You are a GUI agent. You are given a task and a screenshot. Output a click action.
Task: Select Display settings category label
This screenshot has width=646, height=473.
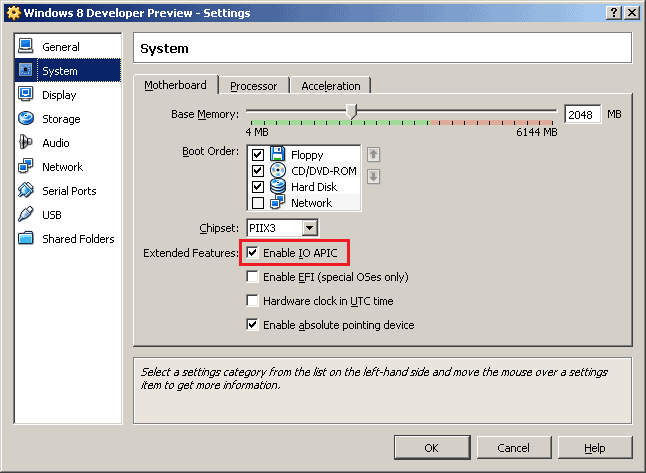[59, 95]
